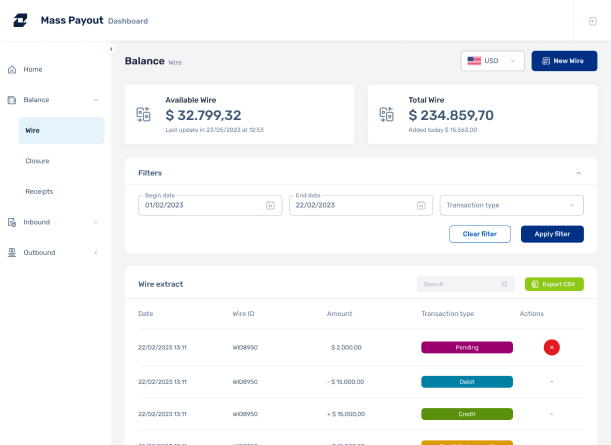The height and width of the screenshot is (445, 611).
Task: Open the Transaction type dropdown
Action: 511,205
